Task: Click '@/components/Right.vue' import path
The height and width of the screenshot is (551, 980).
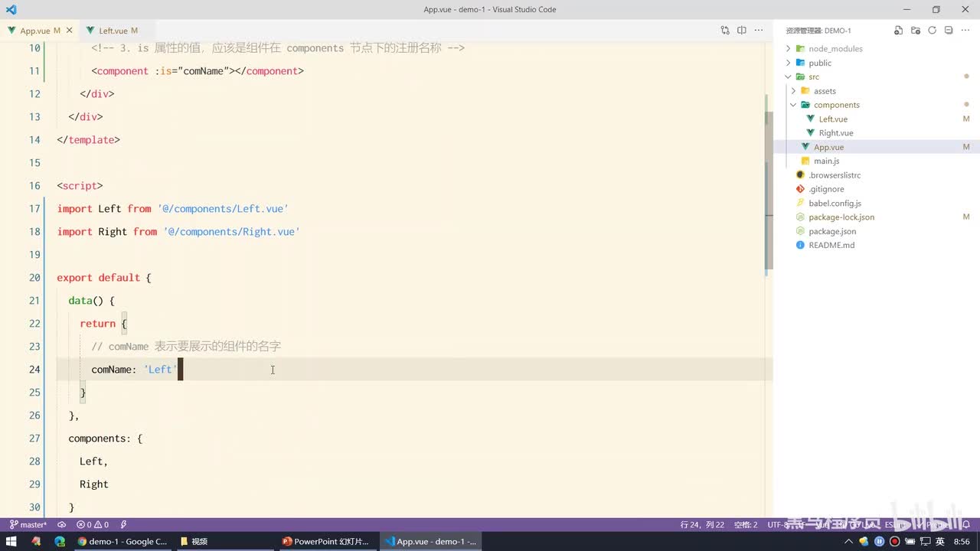Action: coord(231,232)
